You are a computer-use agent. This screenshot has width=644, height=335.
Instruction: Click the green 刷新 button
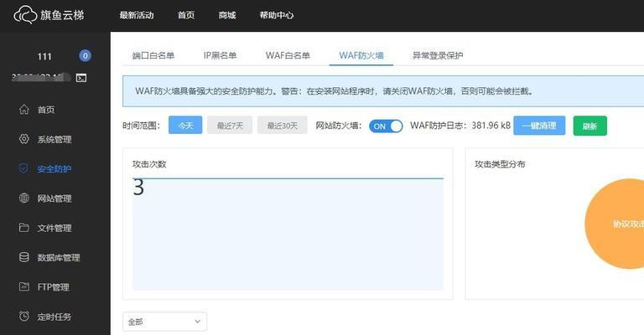pos(589,126)
